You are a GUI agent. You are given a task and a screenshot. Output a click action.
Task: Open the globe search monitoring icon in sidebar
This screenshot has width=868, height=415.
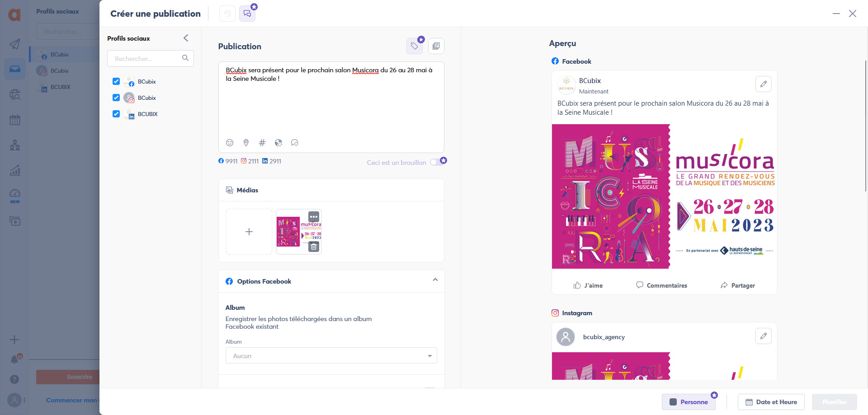pyautogui.click(x=15, y=94)
